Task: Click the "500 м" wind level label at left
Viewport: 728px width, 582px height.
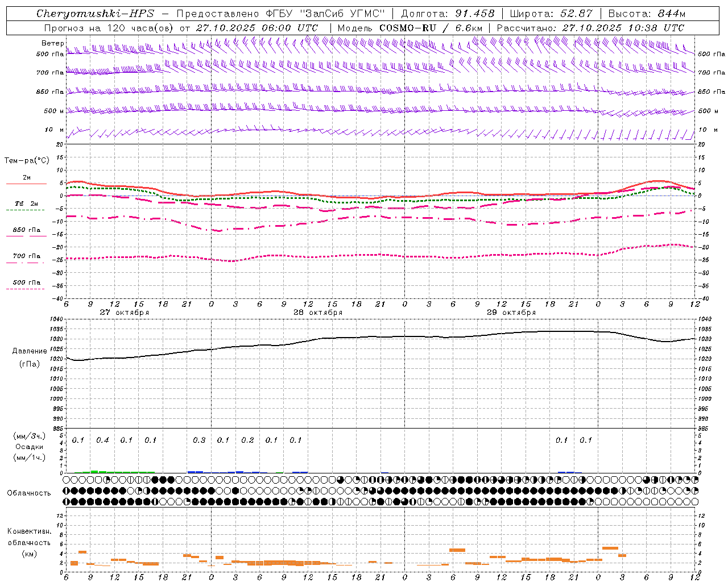Action: [x=54, y=111]
